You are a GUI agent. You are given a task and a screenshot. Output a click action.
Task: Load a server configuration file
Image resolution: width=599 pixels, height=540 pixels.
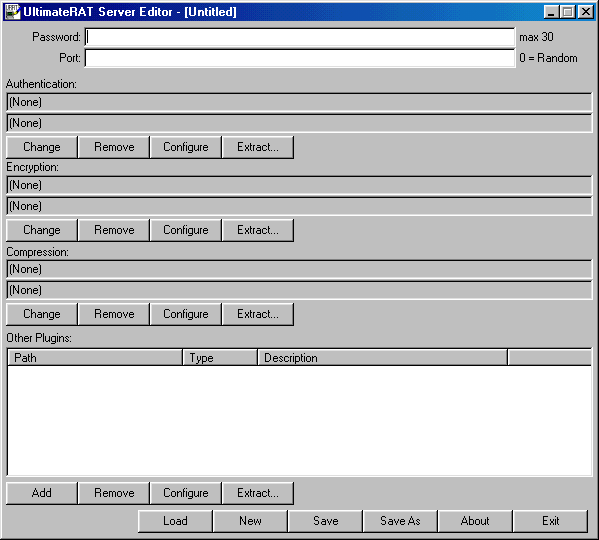tap(175, 521)
